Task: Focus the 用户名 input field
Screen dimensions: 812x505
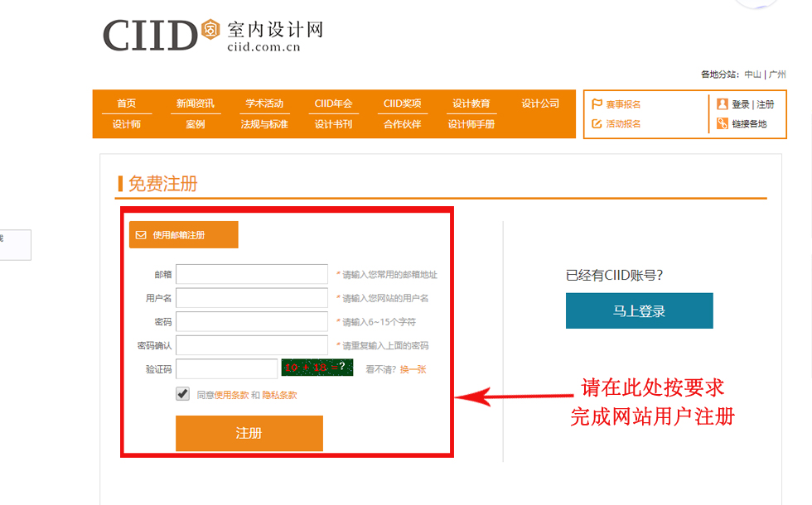Action: pyautogui.click(x=252, y=298)
